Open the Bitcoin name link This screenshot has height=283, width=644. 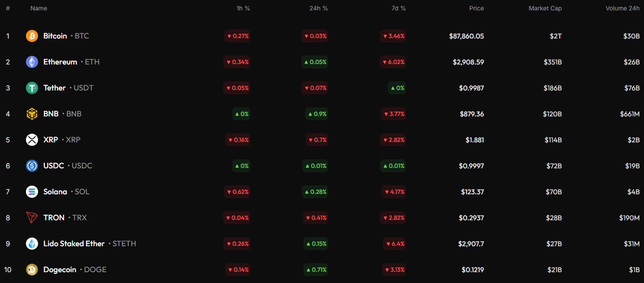55,36
